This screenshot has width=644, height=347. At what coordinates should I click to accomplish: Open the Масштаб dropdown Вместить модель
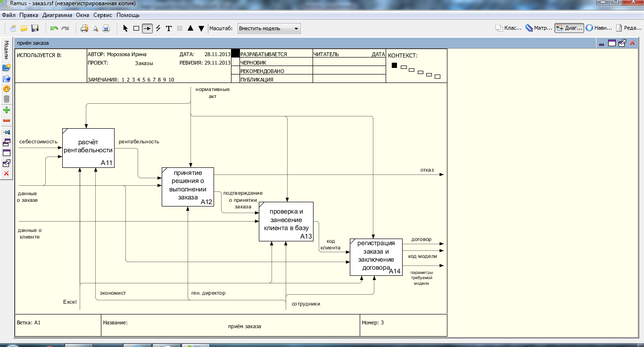[269, 28]
